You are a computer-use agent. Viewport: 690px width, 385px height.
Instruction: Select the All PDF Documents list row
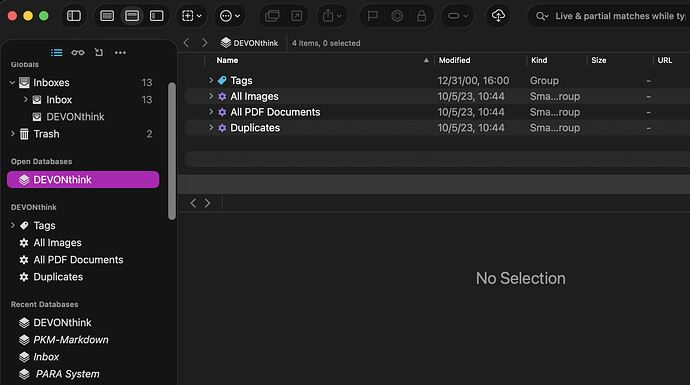tap(437, 112)
